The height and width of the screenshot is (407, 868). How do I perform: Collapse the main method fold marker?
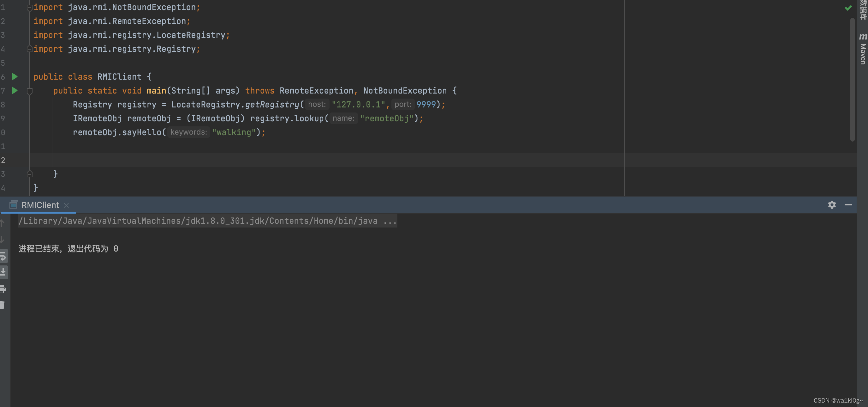click(29, 91)
